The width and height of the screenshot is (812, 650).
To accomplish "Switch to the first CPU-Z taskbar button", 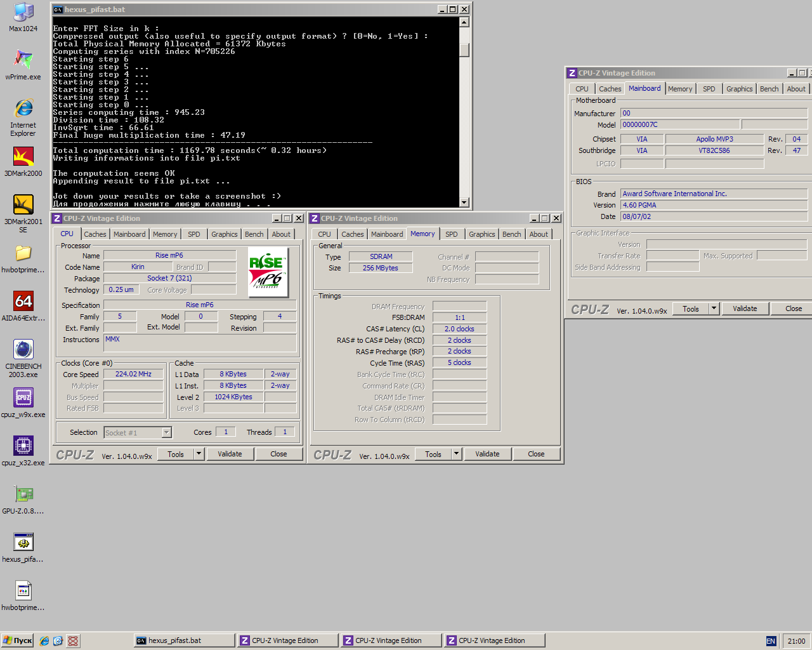I will (x=287, y=640).
